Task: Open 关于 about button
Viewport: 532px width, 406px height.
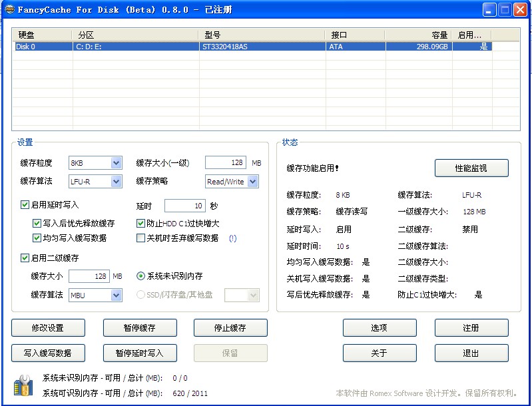Action: pos(380,353)
